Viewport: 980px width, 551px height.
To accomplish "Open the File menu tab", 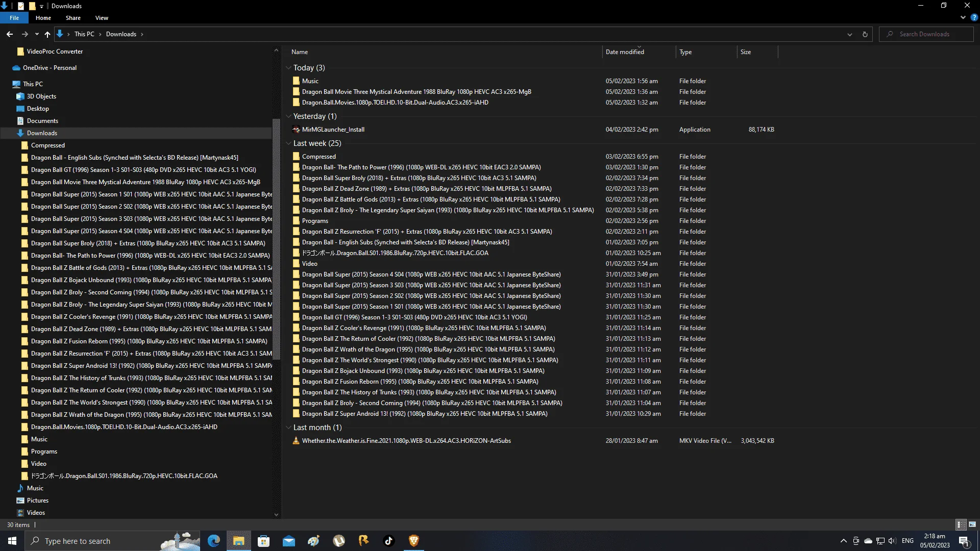I will (14, 18).
